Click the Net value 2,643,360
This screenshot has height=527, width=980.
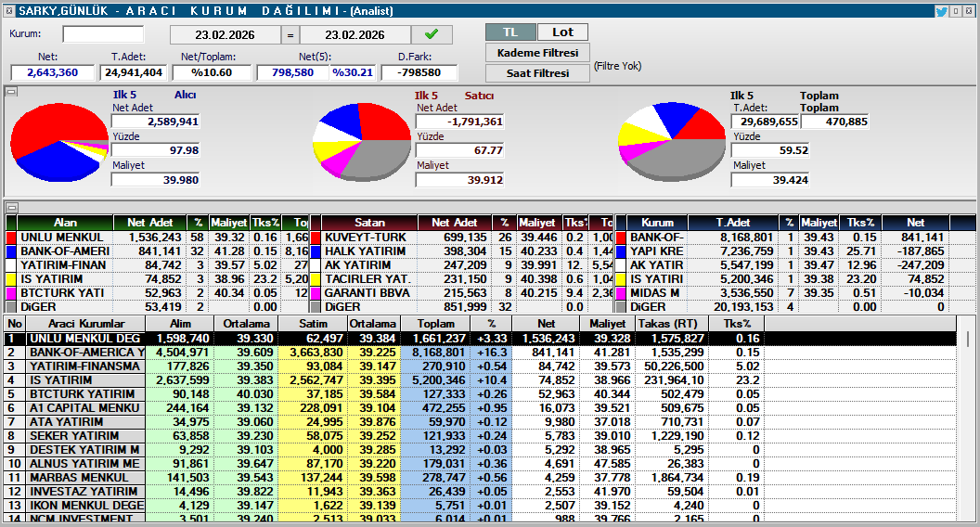53,72
